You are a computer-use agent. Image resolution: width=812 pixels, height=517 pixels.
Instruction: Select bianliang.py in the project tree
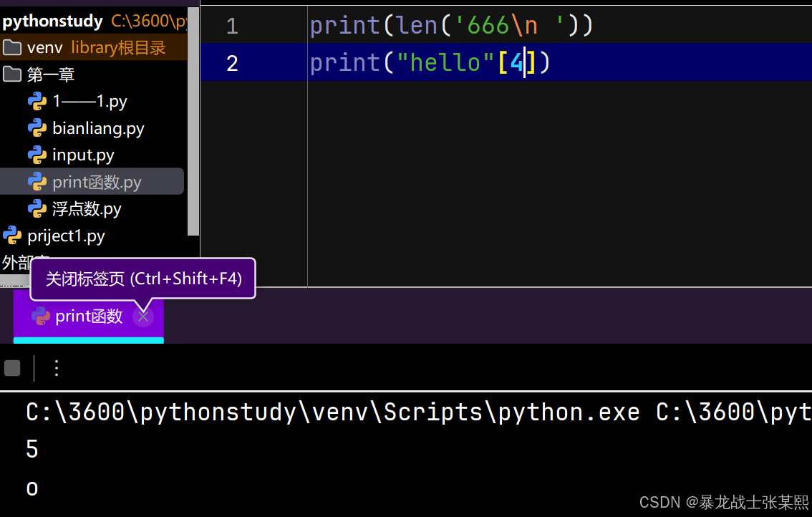tap(97, 127)
